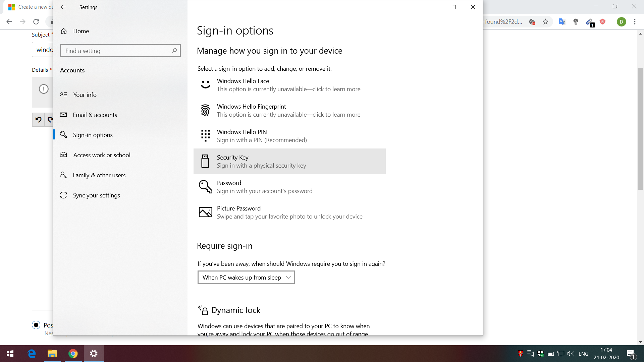
Task: Click the Subject input field in Chrome
Action: [43, 50]
